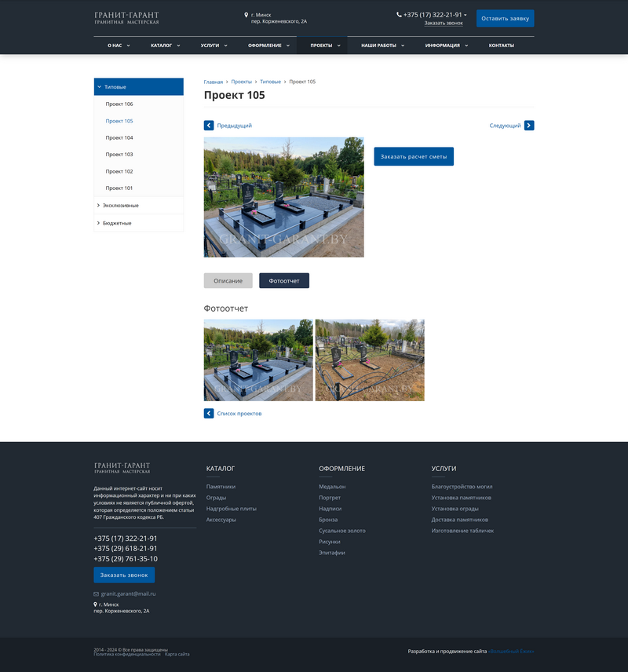Image resolution: width=628 pixels, height=672 pixels.
Task: Click the blue right-arrow icon beside Следующий
Action: [x=529, y=126]
